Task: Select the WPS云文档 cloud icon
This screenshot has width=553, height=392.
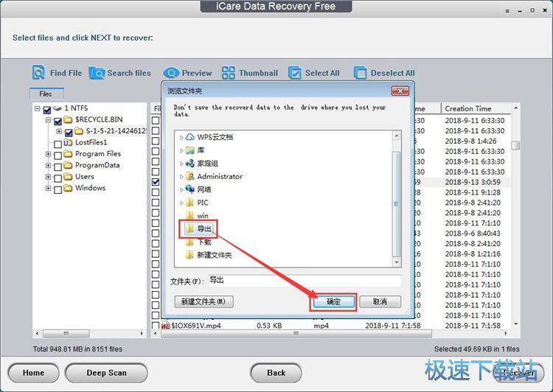Action: tap(189, 137)
